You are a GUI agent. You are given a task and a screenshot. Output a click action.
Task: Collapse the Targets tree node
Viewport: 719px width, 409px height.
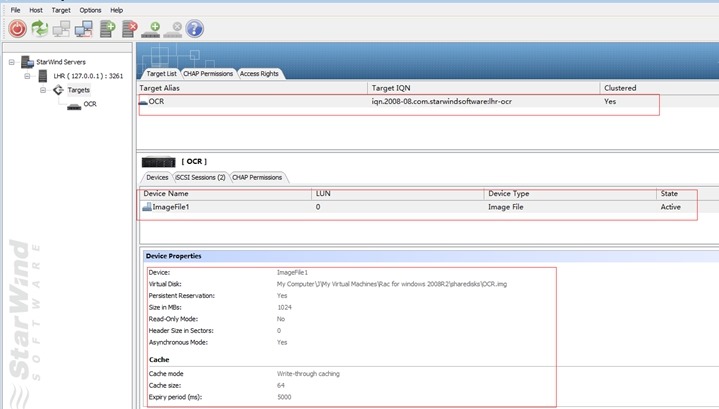[43, 90]
